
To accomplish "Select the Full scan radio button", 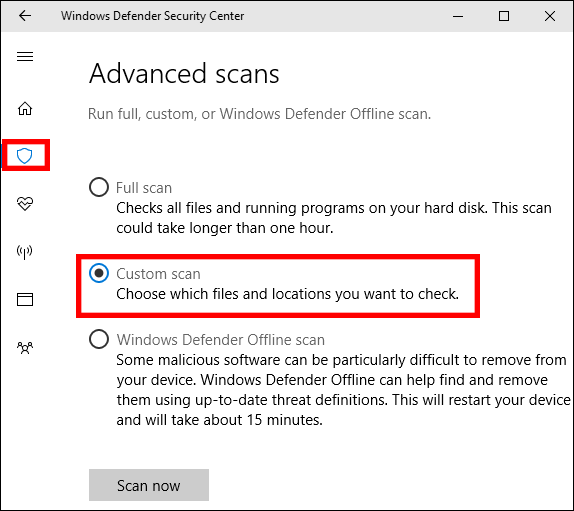I will pyautogui.click(x=99, y=187).
